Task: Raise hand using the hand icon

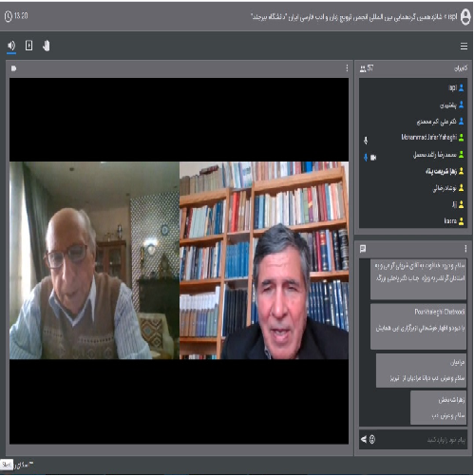Action: click(x=47, y=46)
